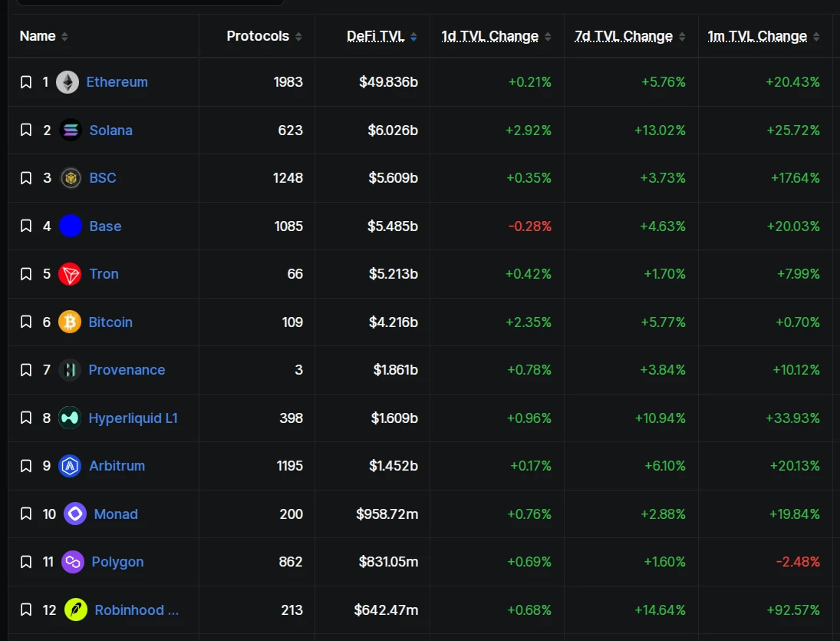Bookmark the BSC row
Screen dimensions: 840x641
26,178
